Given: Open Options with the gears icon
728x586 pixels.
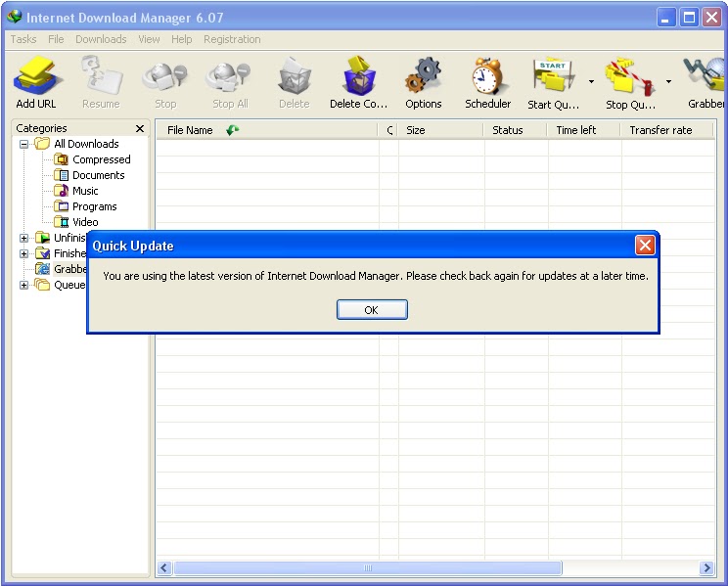Looking at the screenshot, I should 423,75.
